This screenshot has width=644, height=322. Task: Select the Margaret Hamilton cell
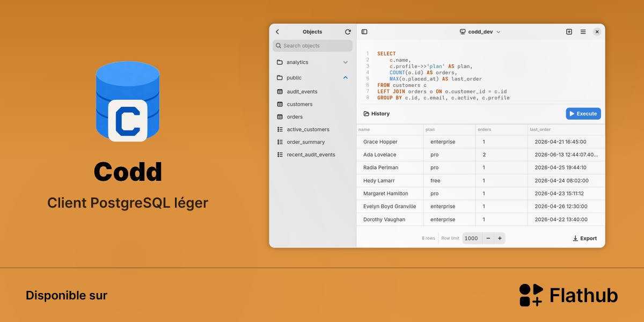[x=390, y=193]
